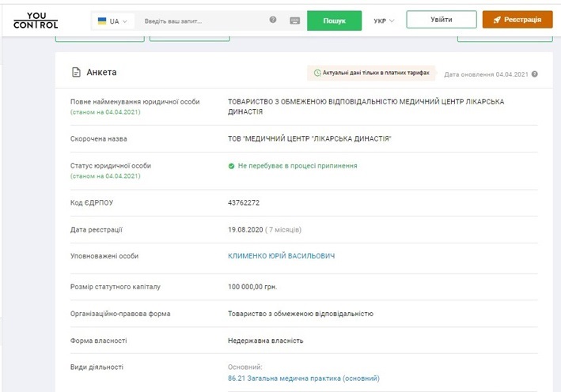Click the green Пошук button
561x392 pixels.
click(x=334, y=21)
